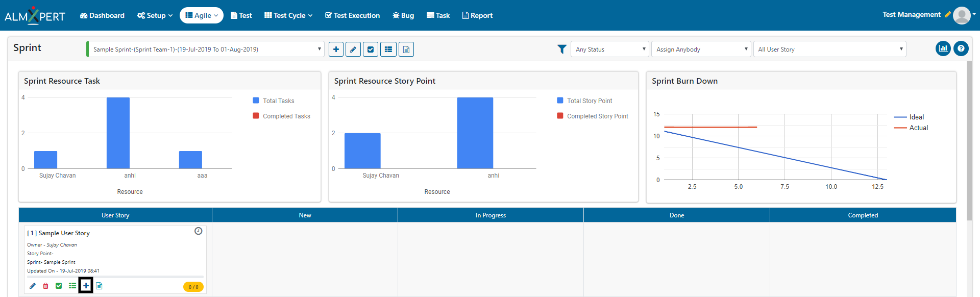The height and width of the screenshot is (297, 980).
Task: Open the Bug section
Action: pyautogui.click(x=403, y=15)
